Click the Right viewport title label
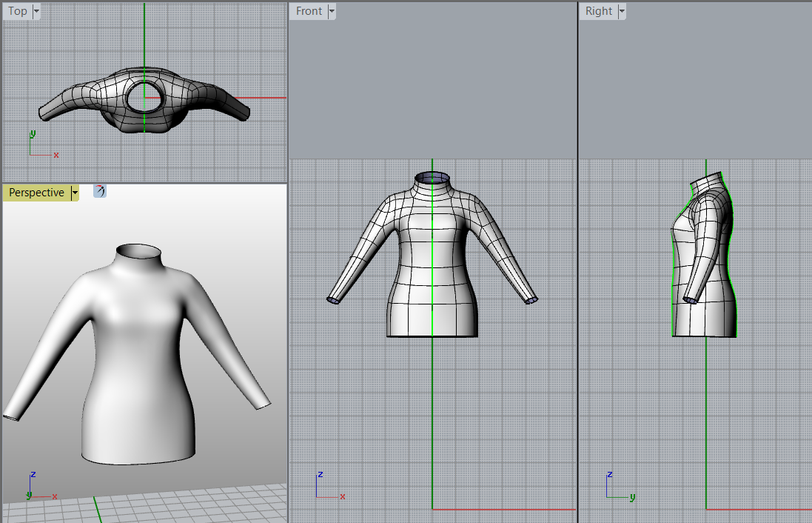The image size is (812, 523). (x=598, y=11)
